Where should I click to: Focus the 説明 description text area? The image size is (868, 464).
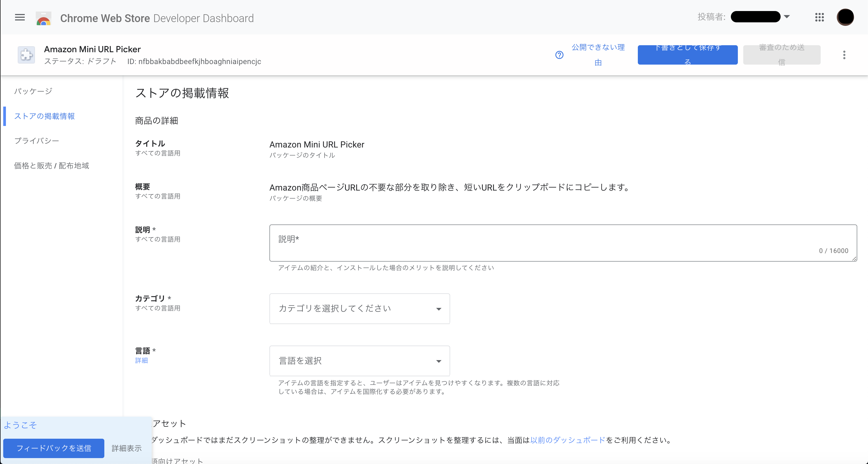click(563, 243)
